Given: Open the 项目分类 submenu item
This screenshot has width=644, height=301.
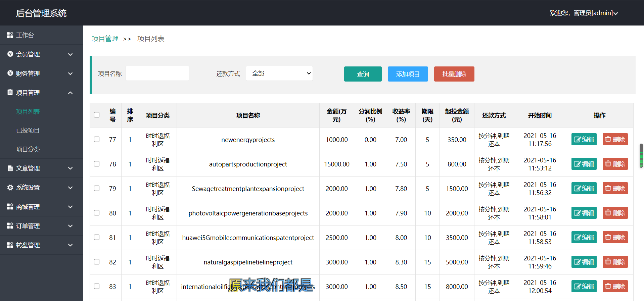Looking at the screenshot, I should click(28, 149).
